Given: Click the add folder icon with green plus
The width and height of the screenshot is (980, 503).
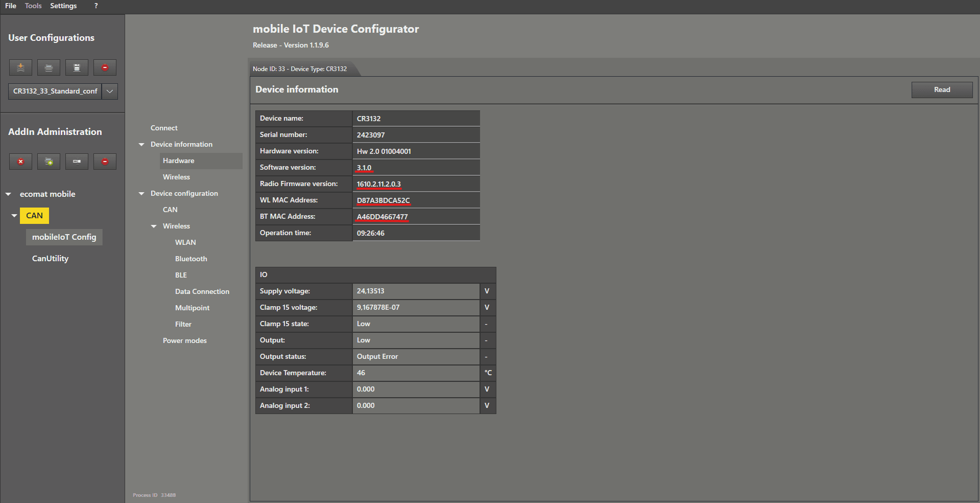Looking at the screenshot, I should [x=49, y=162].
